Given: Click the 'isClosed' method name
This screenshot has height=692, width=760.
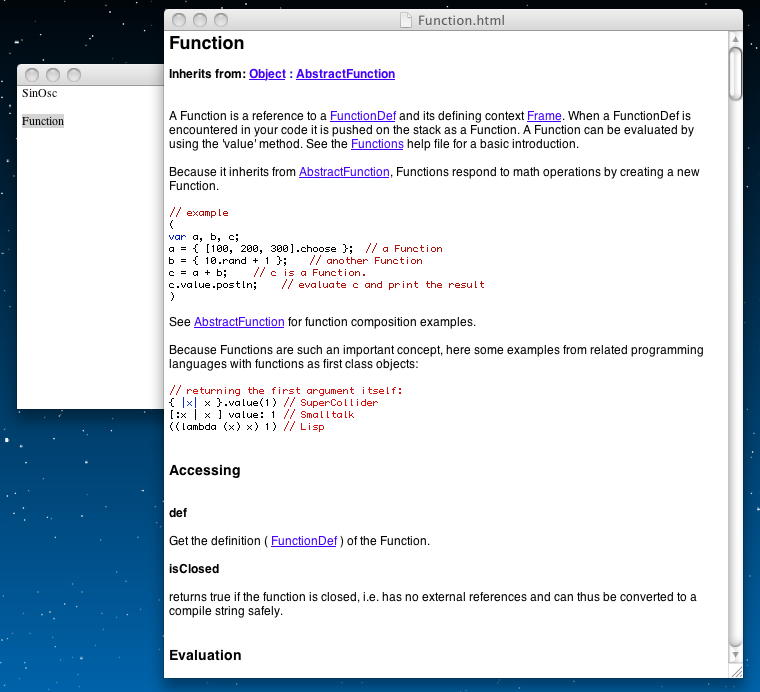Looking at the screenshot, I should (x=194, y=569).
